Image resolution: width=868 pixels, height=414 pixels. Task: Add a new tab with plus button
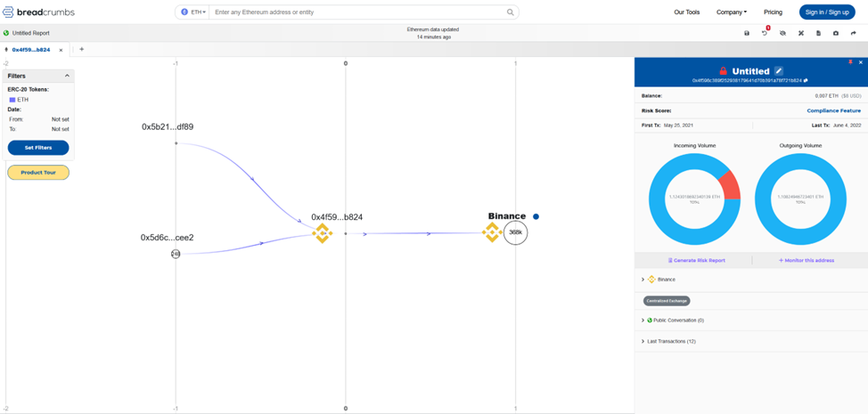coord(82,50)
